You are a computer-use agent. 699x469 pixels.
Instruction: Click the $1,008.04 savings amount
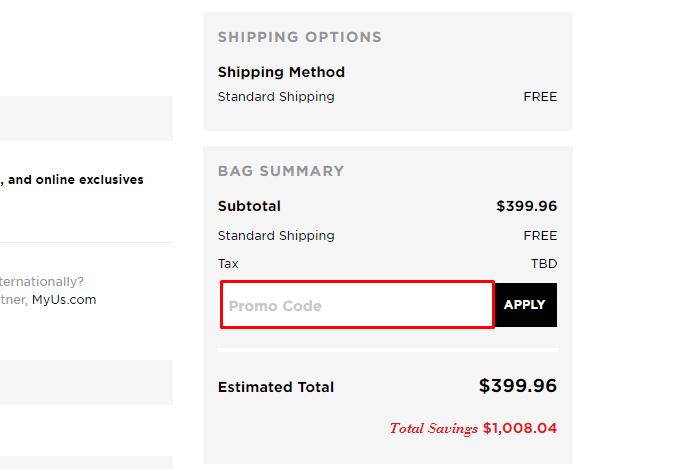(520, 428)
